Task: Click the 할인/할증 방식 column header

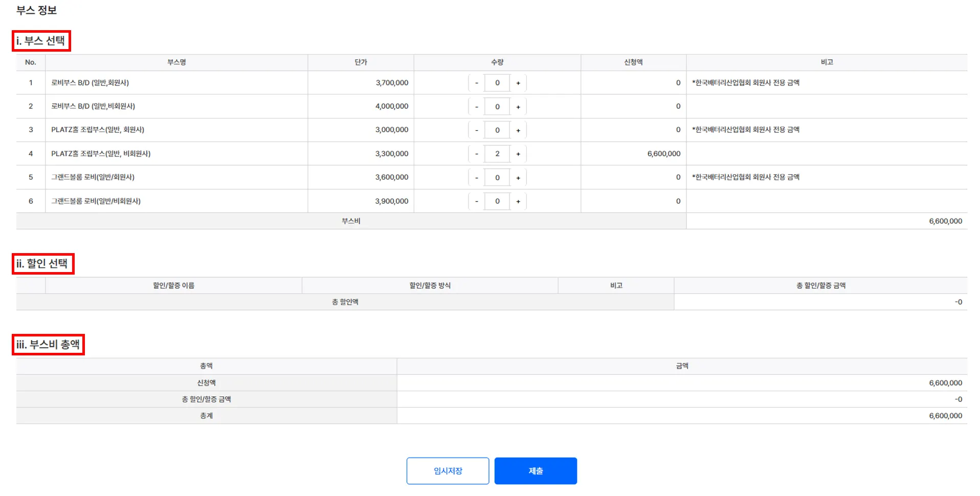Action: pyautogui.click(x=430, y=285)
